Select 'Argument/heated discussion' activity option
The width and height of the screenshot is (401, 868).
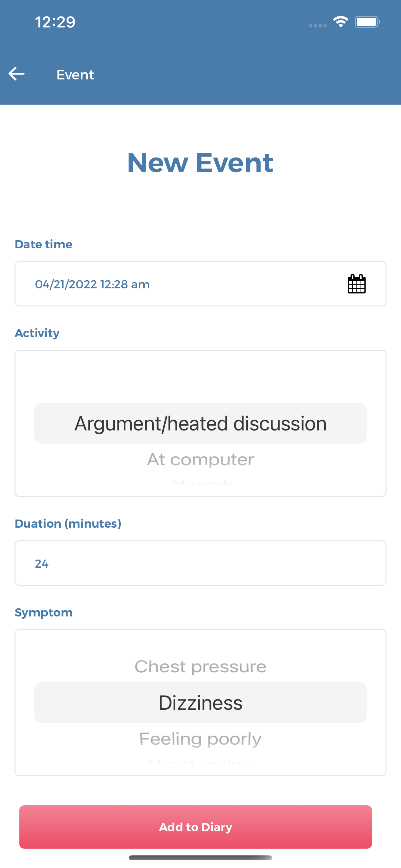(200, 423)
